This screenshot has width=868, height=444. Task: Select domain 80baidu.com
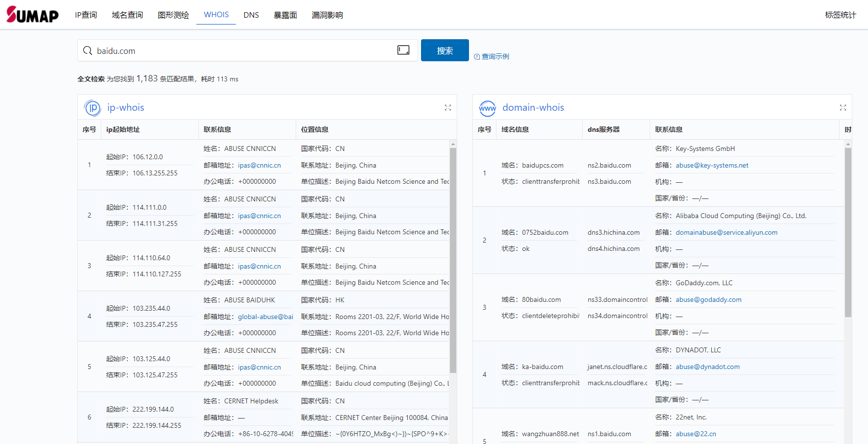click(541, 299)
